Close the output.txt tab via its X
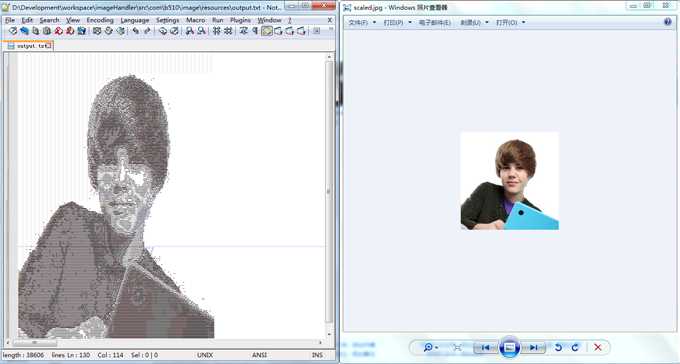This screenshot has height=364, width=680. (49, 46)
